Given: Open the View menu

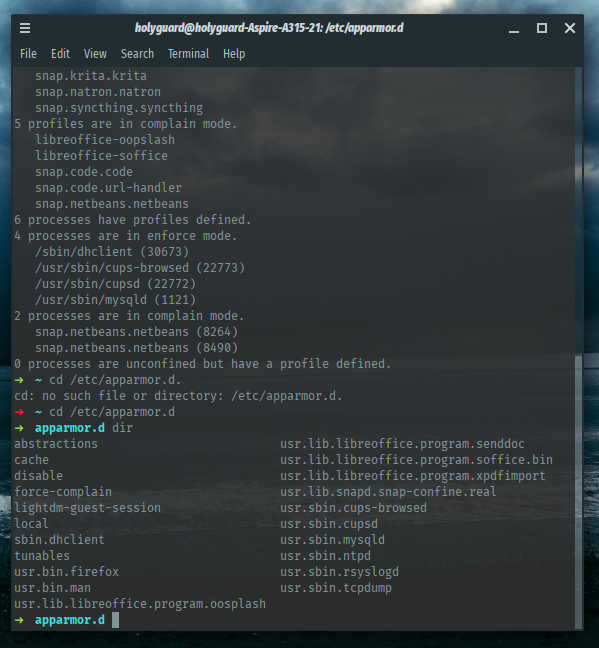Looking at the screenshot, I should tap(95, 54).
